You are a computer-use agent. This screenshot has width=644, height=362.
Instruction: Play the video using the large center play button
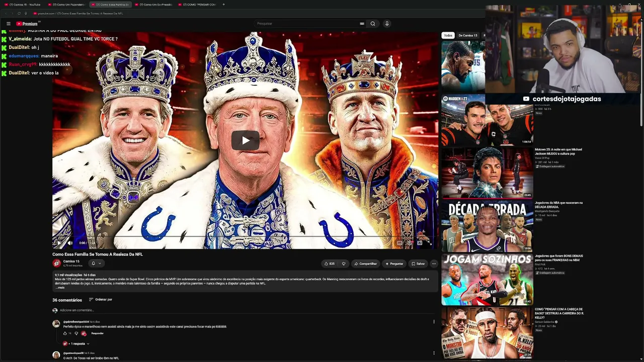246,140
